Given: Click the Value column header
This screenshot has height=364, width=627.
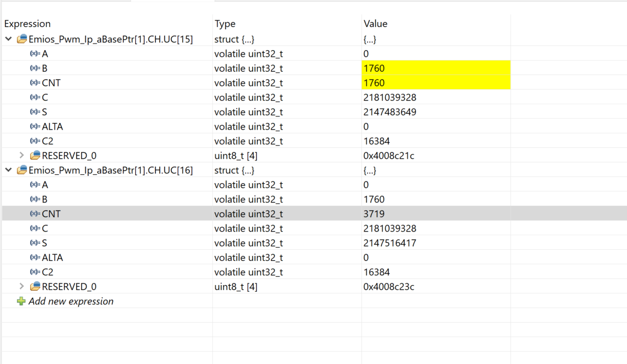Looking at the screenshot, I should click(375, 24).
